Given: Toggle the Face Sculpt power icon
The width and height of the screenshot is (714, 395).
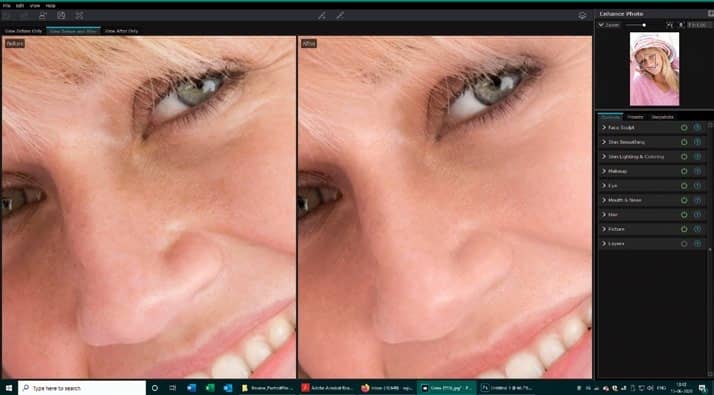Looking at the screenshot, I should (x=683, y=128).
